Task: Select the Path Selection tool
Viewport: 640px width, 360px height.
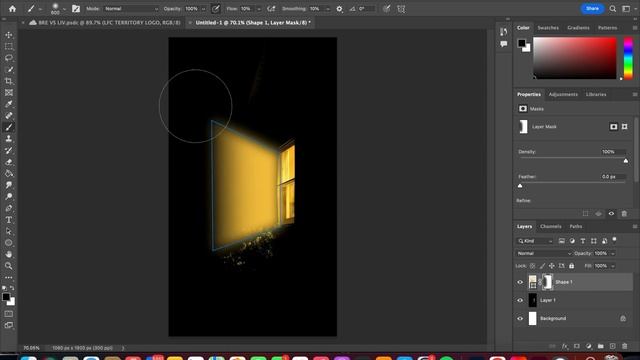Action: (9, 231)
